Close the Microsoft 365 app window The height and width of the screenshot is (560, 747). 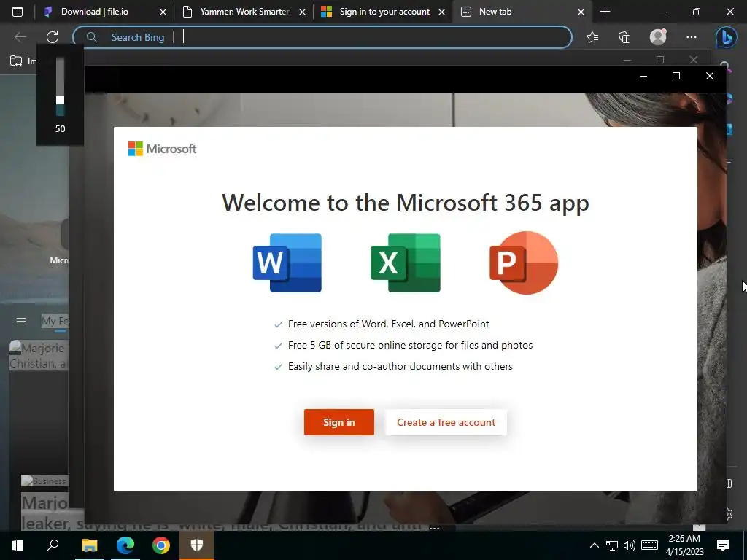coord(709,76)
